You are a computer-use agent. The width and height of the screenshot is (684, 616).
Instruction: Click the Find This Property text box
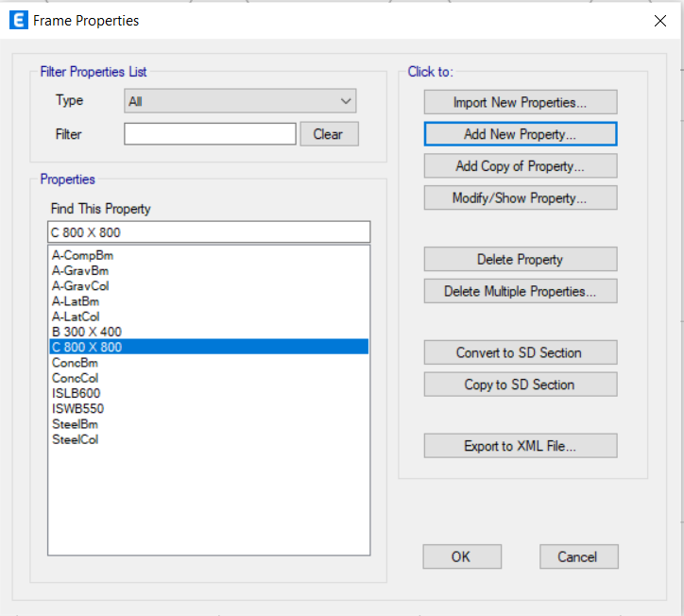(x=209, y=232)
